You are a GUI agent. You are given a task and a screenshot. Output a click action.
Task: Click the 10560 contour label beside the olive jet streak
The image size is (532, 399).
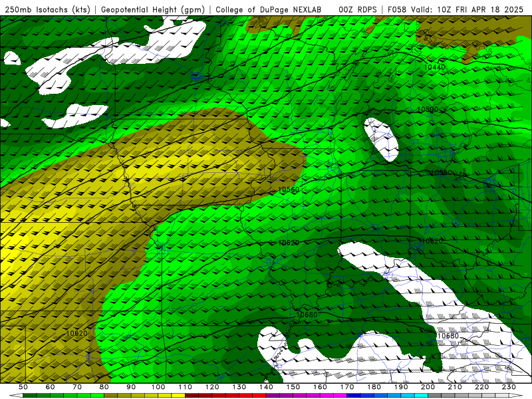(289, 190)
